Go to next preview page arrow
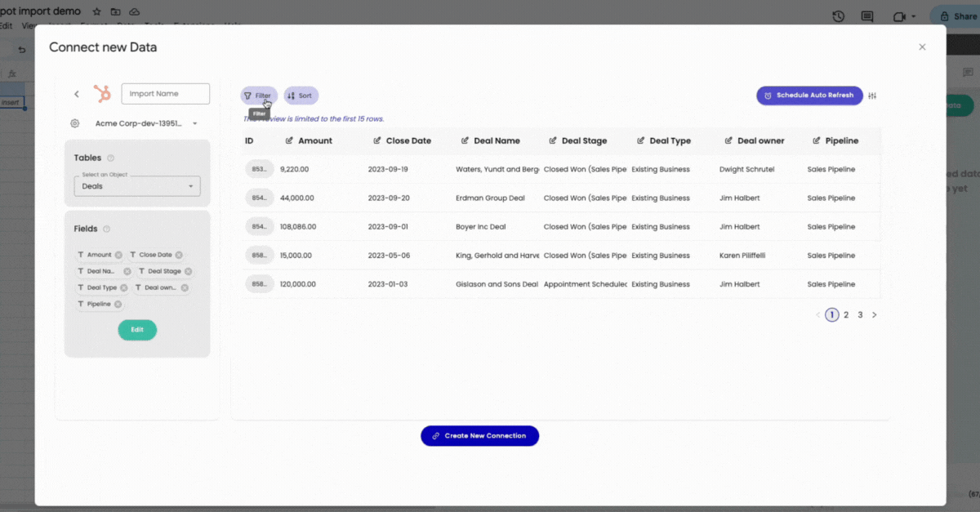 (x=875, y=314)
